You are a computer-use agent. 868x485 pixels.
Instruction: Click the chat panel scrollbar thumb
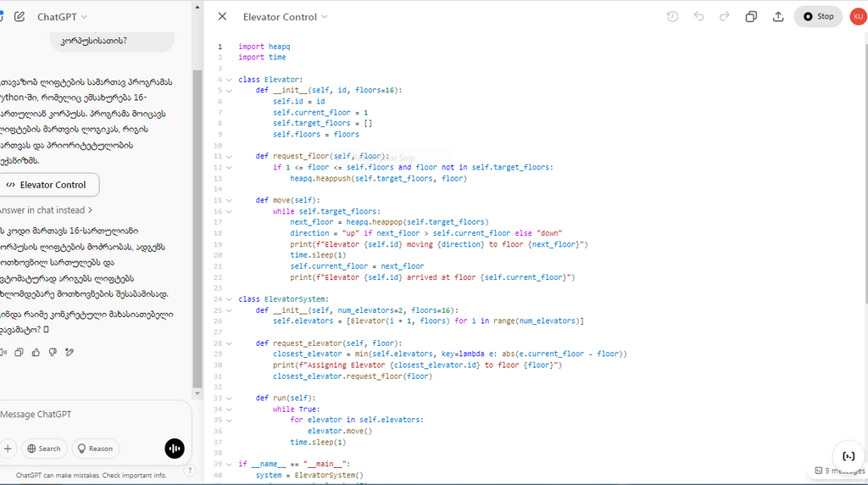(x=197, y=229)
